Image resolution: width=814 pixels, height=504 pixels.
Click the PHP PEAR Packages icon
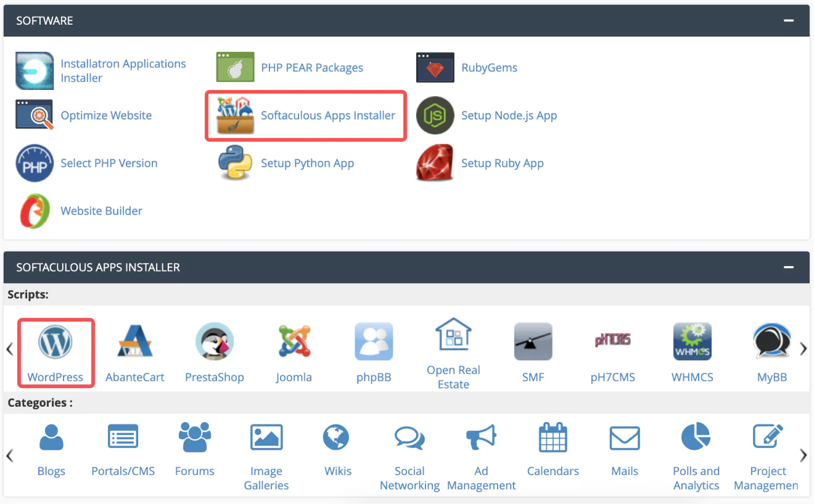coord(235,67)
